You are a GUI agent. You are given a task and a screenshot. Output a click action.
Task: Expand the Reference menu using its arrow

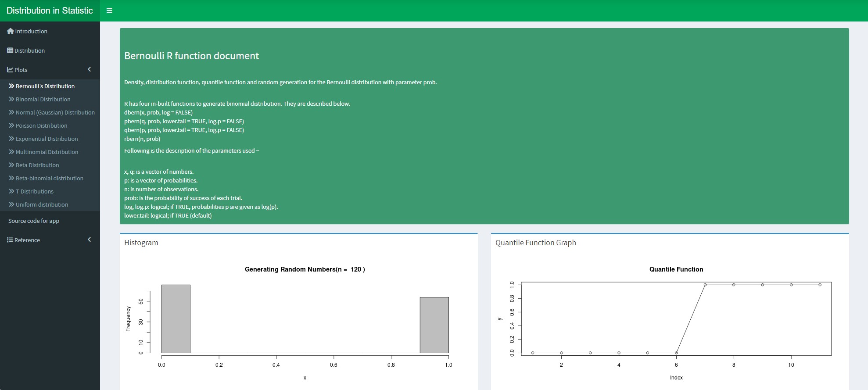tap(89, 240)
